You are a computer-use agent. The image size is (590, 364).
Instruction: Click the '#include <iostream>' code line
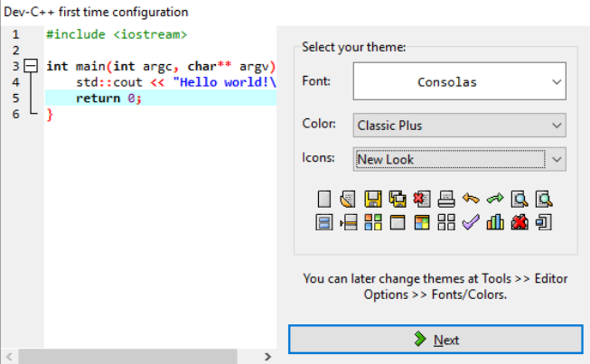[x=117, y=34]
